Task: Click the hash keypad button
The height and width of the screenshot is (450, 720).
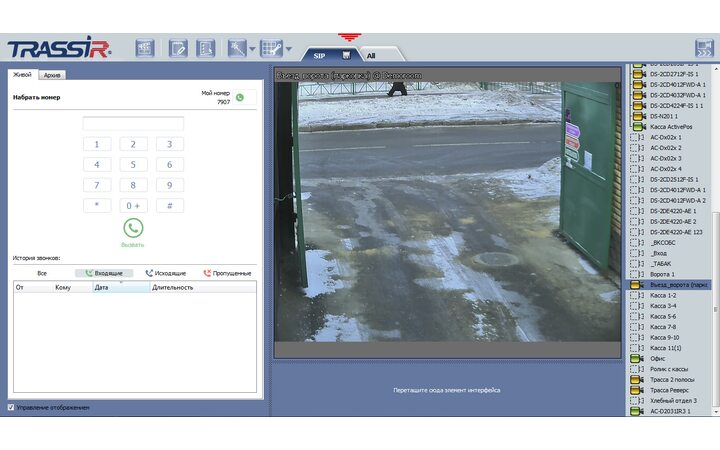Action: point(169,205)
